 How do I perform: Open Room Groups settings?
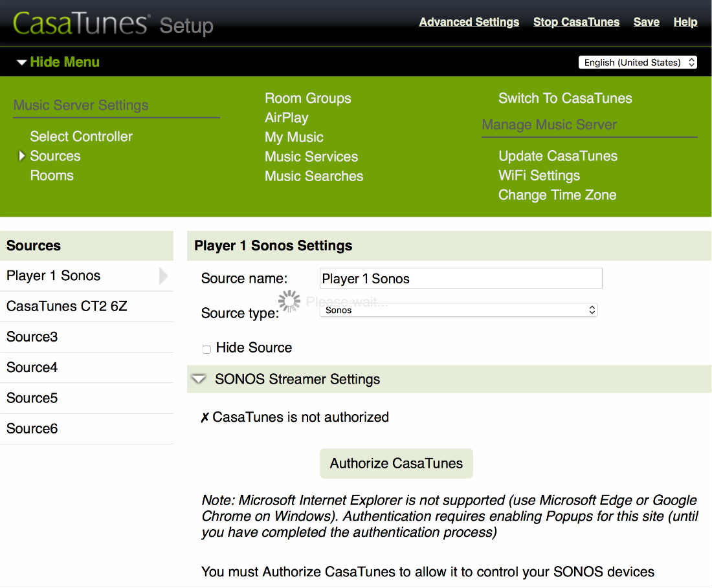point(308,98)
